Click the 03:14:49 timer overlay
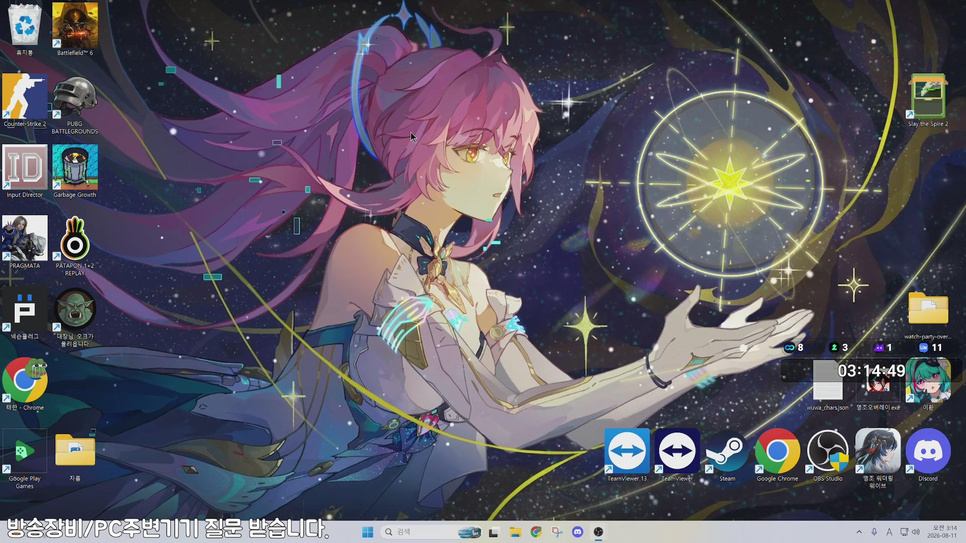Screen dimensions: 966x543 pyautogui.click(x=871, y=370)
